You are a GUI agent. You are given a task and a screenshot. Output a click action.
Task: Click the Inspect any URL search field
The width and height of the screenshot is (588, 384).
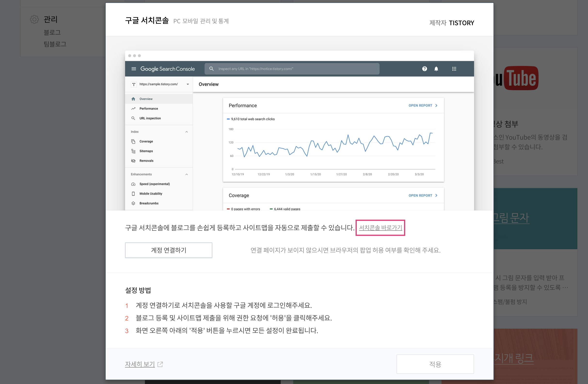[292, 69]
